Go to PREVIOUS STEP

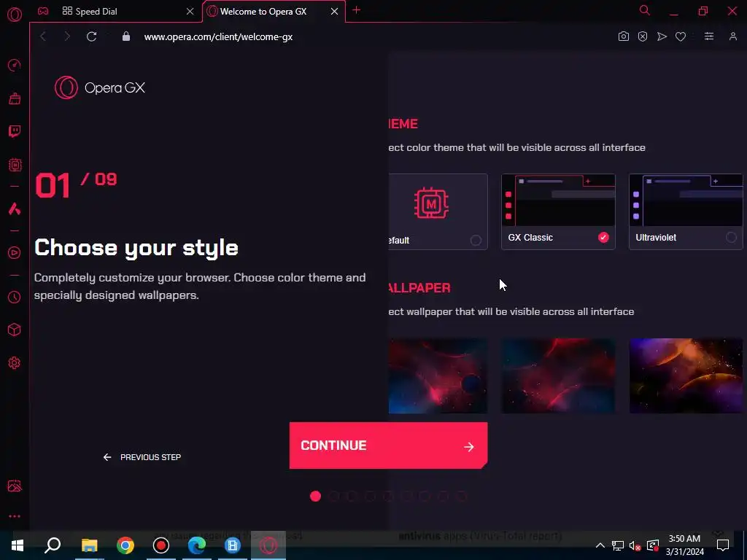click(142, 457)
